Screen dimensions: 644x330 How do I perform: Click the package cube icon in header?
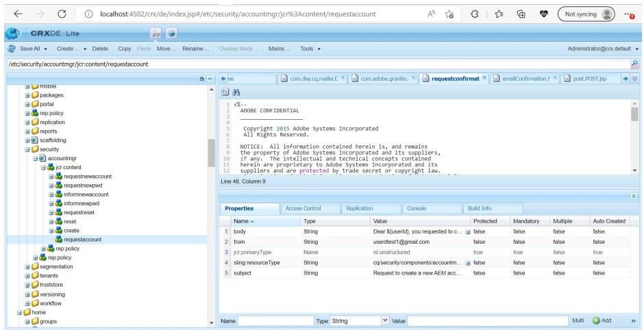172,34
